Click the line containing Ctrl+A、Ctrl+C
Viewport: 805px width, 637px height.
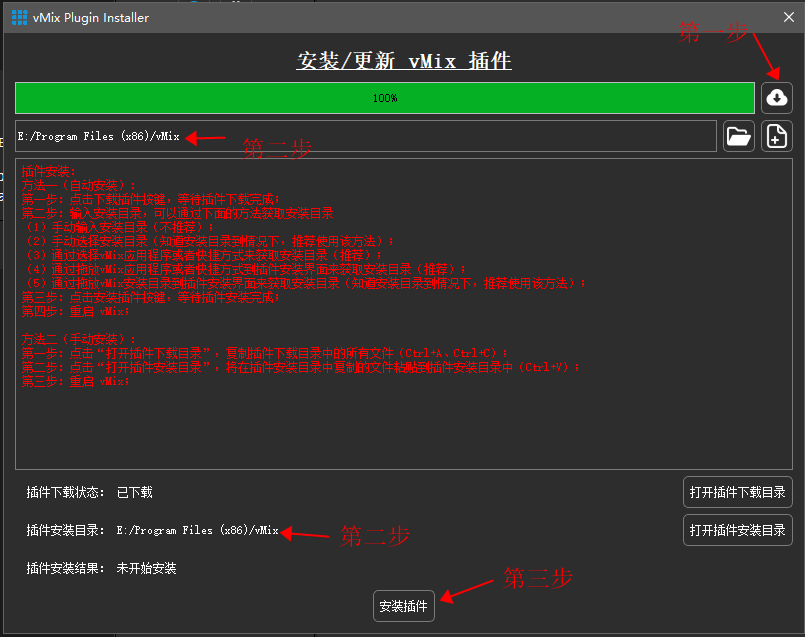click(x=264, y=353)
